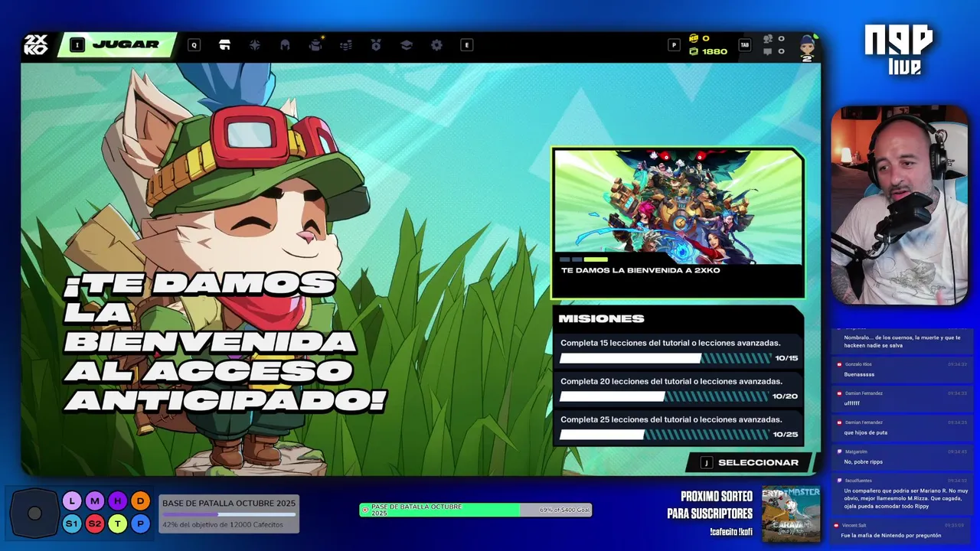
Task: Click the yellow-green T button in the input overlay
Action: [117, 524]
